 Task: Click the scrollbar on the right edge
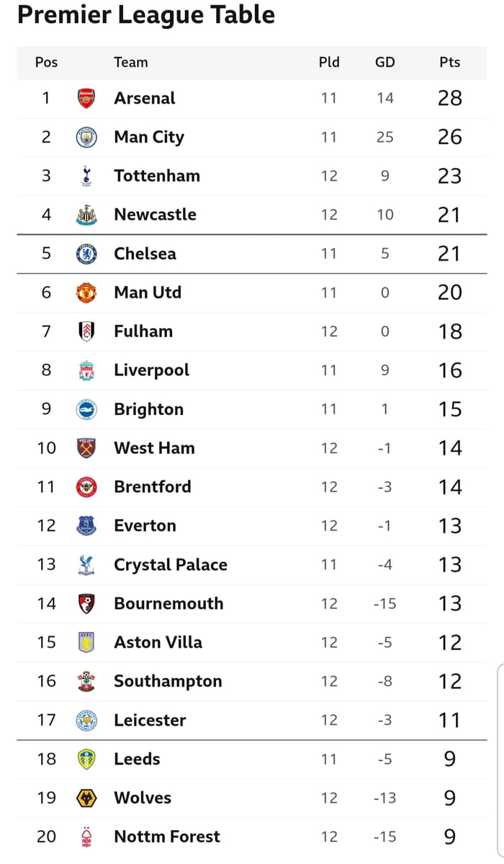(x=500, y=764)
